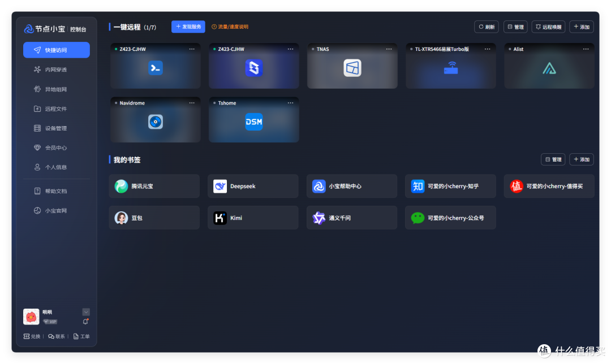Viewport: 611px width, 364px height.
Task: Click the TL-XTR5466易展Turbo版 title
Action: 442,49
